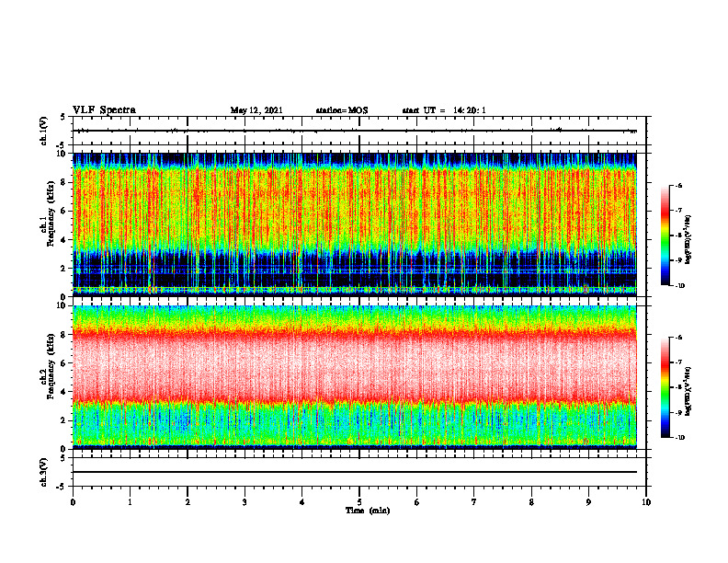Click time axis tick label "9"
The height and width of the screenshot is (563, 728).
pyautogui.click(x=588, y=502)
